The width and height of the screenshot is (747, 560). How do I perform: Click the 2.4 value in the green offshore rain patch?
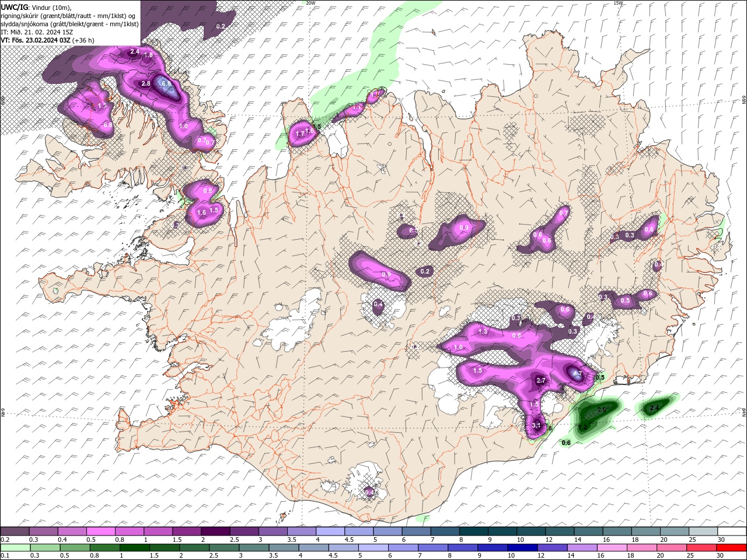654,408
